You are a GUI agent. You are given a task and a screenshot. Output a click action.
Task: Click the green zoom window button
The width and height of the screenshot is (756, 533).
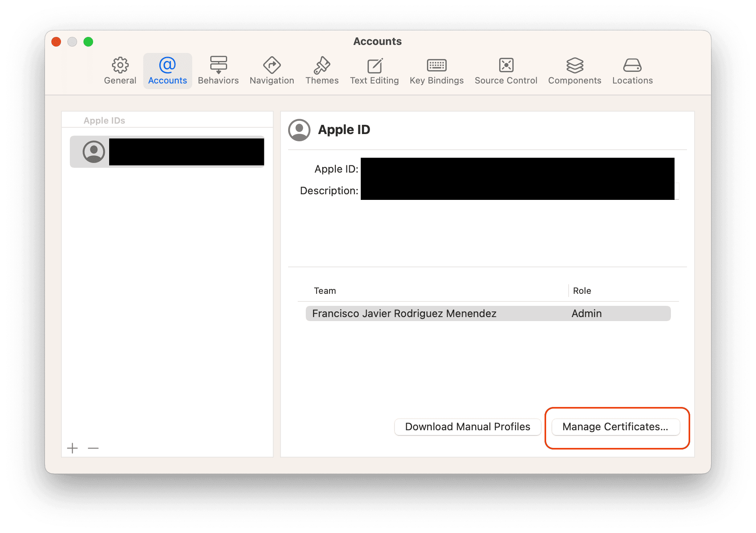pos(88,42)
